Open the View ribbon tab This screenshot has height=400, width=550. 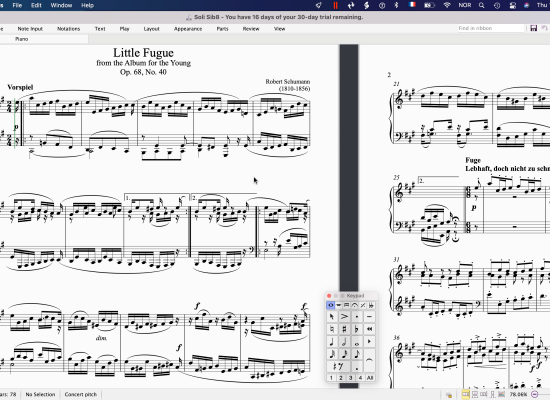point(280,29)
